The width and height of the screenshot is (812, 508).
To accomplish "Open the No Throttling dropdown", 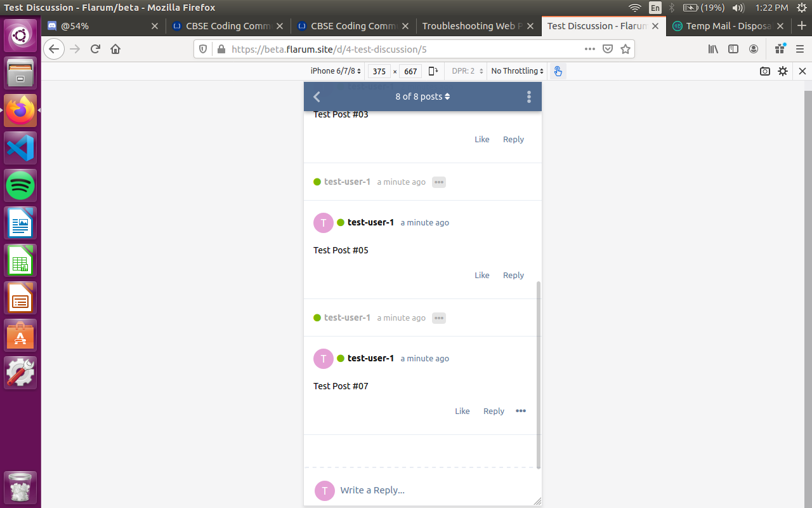I will pyautogui.click(x=516, y=71).
